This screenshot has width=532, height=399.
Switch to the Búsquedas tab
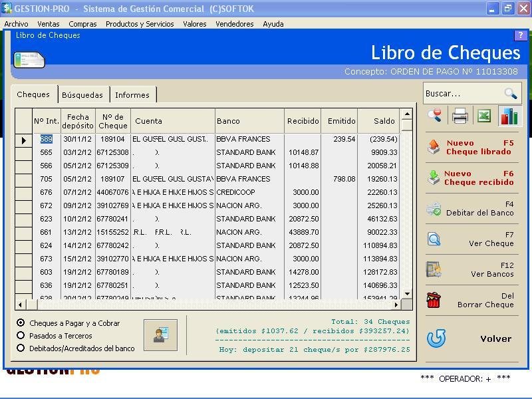pyautogui.click(x=82, y=95)
